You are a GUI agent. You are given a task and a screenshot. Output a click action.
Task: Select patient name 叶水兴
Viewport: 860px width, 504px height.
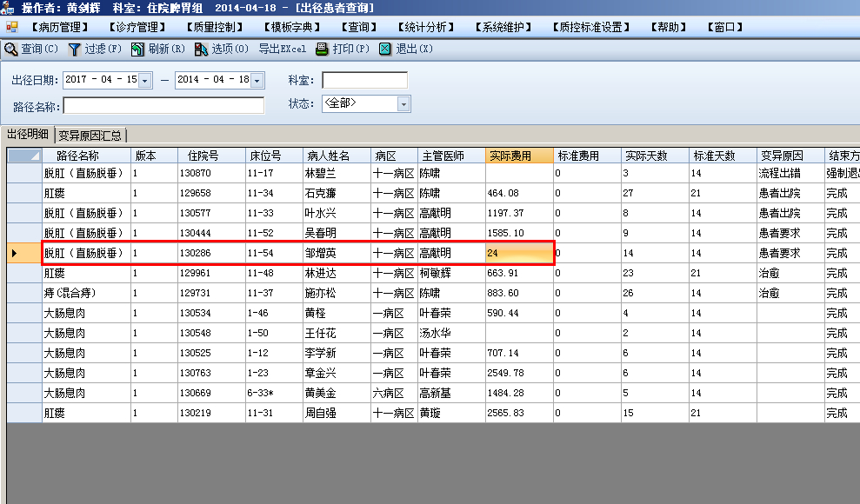point(320,213)
